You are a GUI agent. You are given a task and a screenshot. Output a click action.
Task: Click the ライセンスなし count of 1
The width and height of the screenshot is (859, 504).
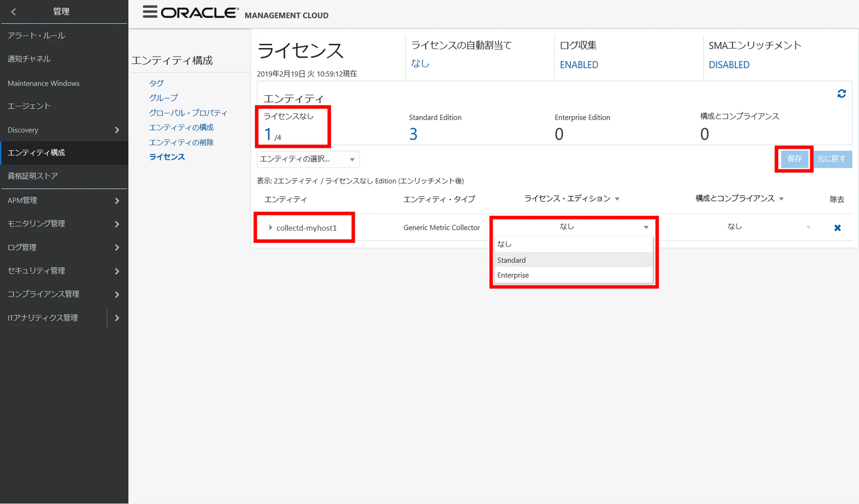point(268,134)
